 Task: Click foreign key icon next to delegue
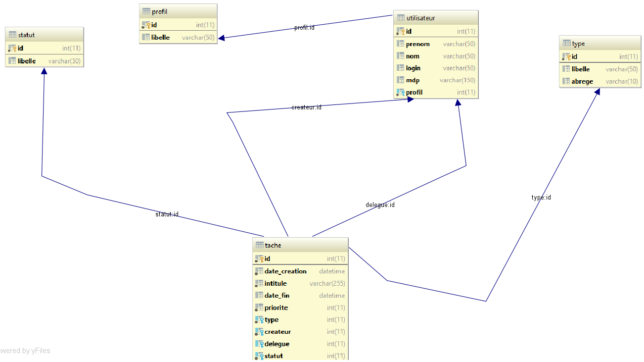(x=259, y=344)
